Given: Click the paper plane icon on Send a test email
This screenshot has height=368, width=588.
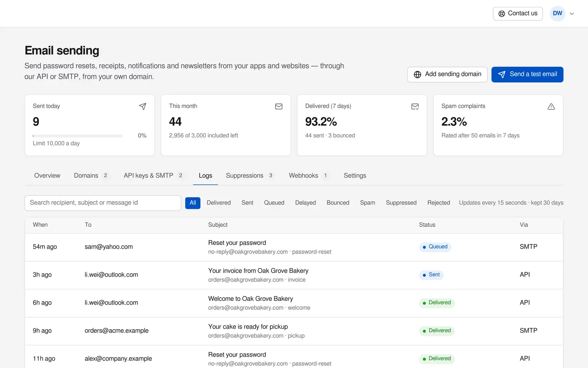Looking at the screenshot, I should pos(502,74).
